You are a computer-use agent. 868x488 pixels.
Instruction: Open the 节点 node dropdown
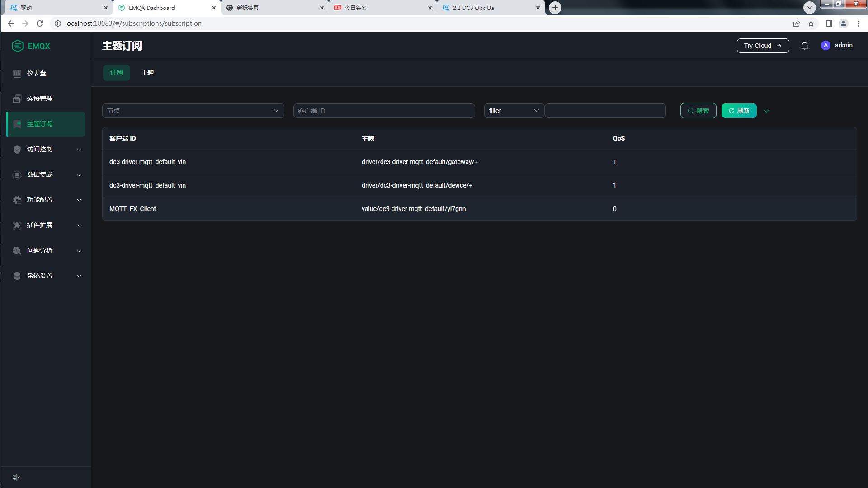193,111
